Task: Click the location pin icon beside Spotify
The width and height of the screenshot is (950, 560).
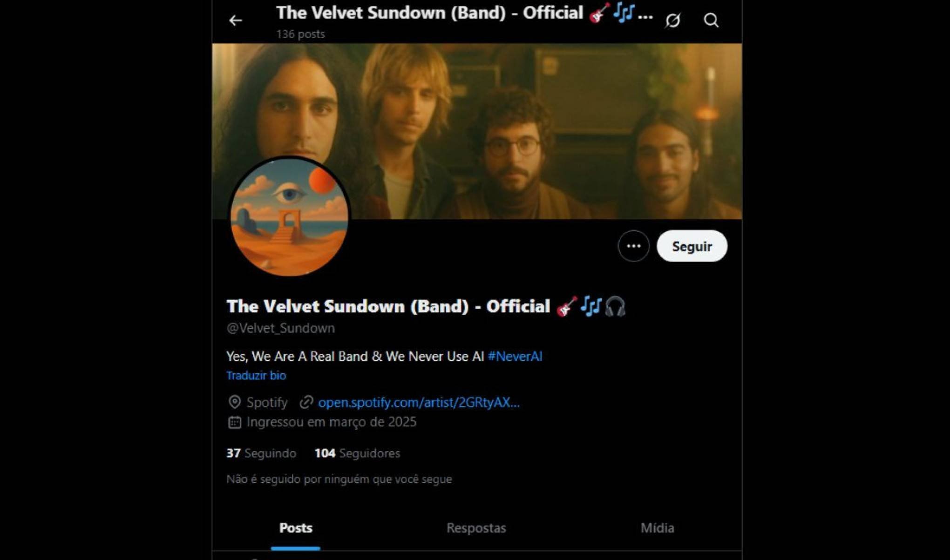Action: pyautogui.click(x=235, y=402)
